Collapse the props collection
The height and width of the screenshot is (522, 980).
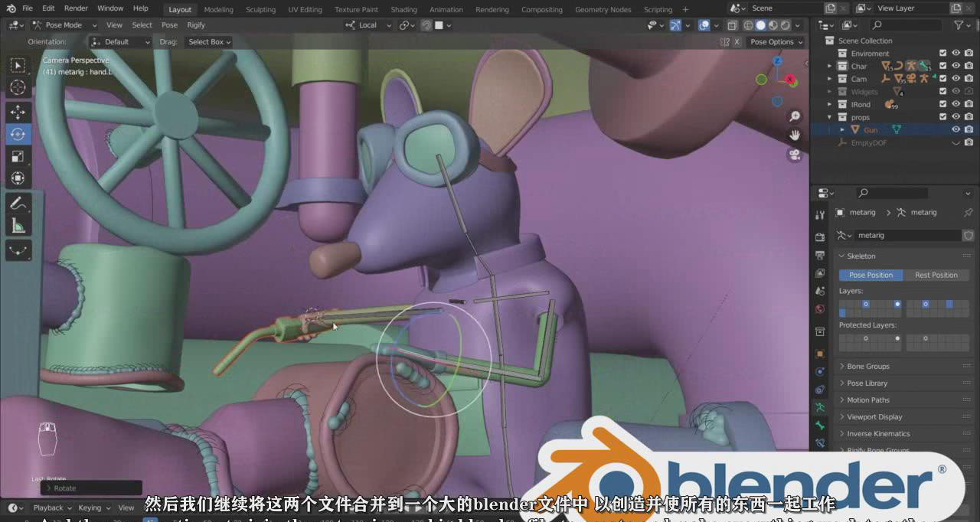[830, 117]
